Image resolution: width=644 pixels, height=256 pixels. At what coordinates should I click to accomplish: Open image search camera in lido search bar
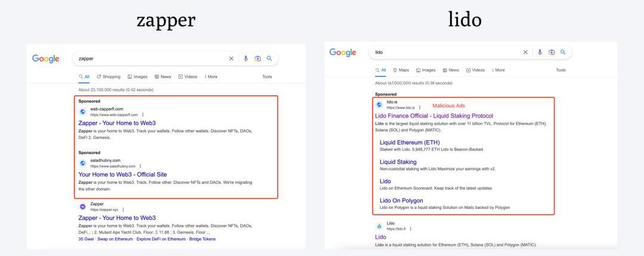pyautogui.click(x=552, y=52)
